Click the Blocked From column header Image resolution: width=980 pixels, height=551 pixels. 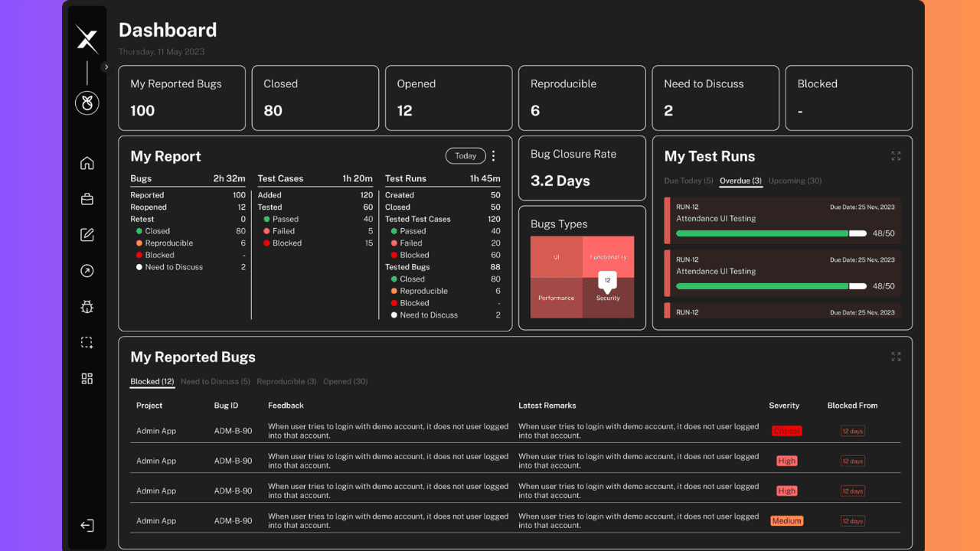coord(852,406)
